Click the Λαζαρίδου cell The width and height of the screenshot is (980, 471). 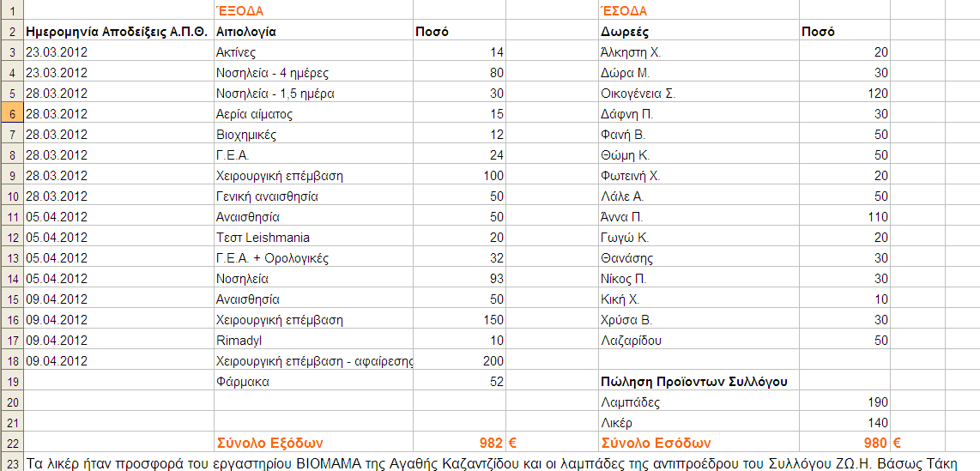pyautogui.click(x=699, y=341)
